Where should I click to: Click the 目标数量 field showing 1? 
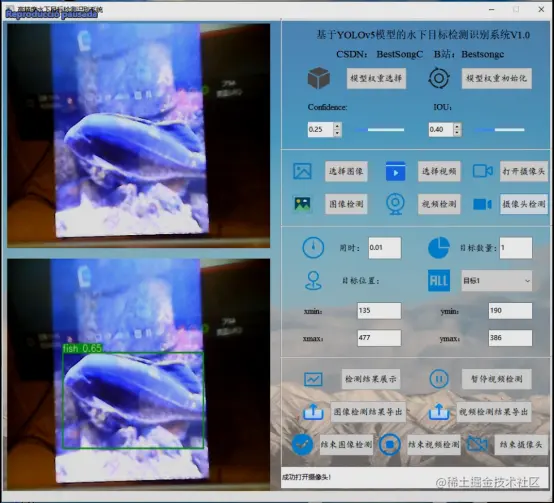point(516,248)
